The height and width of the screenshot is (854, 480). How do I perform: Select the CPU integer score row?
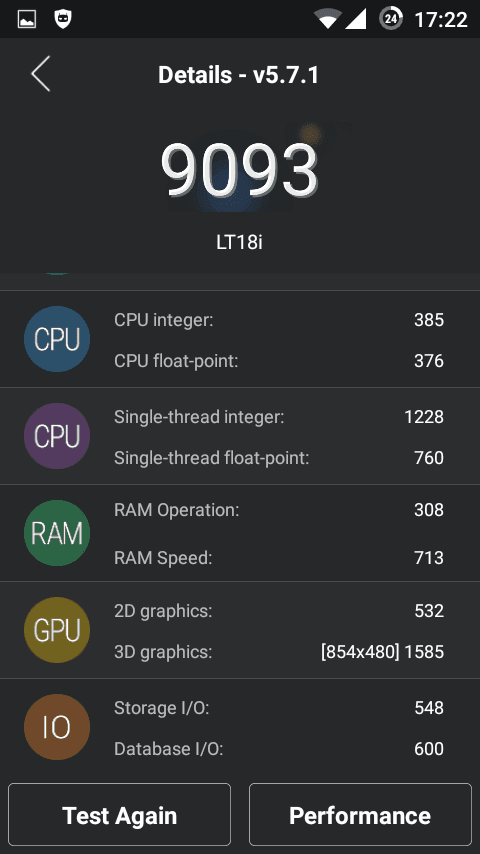279,320
